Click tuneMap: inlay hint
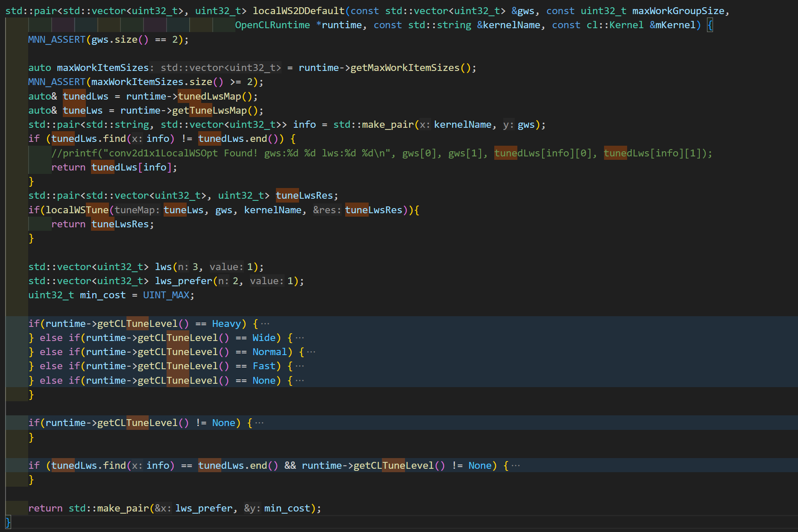 coord(137,210)
